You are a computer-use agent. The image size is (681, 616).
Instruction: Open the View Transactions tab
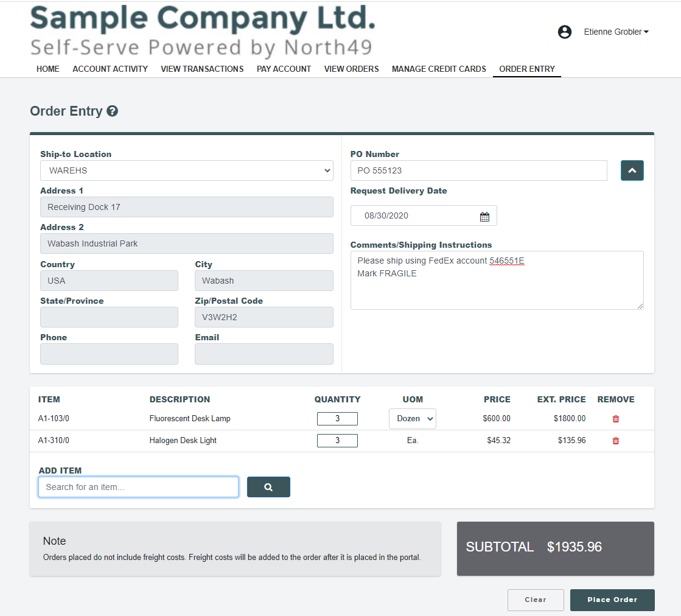click(x=202, y=69)
